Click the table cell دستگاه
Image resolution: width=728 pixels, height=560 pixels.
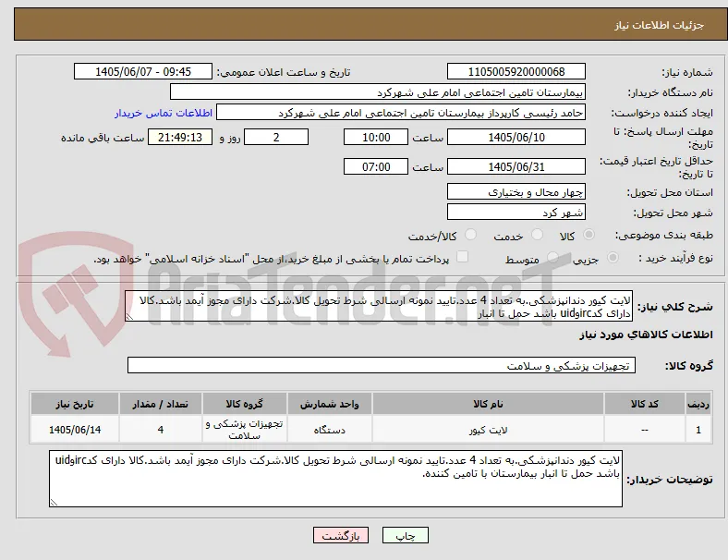tap(329, 430)
